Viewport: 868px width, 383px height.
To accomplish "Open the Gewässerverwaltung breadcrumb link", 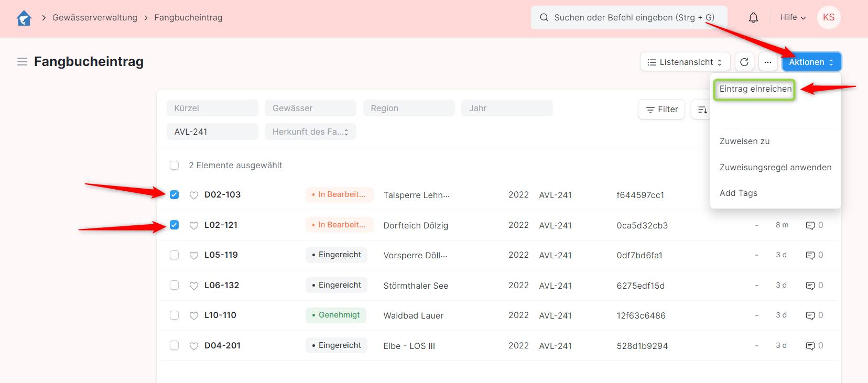I will 95,18.
